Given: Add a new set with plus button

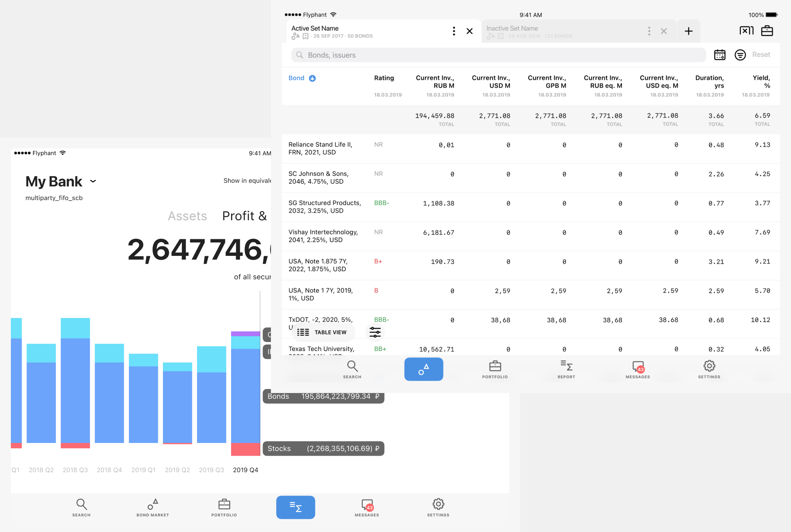Looking at the screenshot, I should [688, 31].
